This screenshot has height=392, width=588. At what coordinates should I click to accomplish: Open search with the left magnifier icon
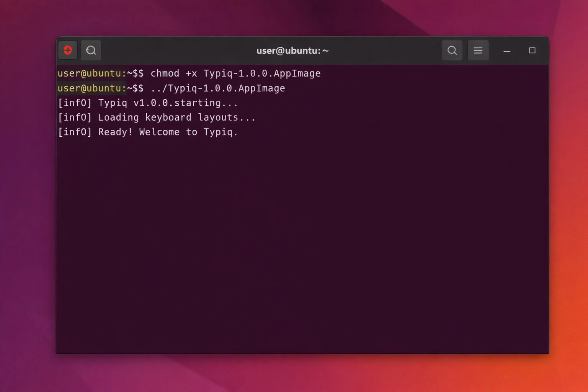(91, 50)
